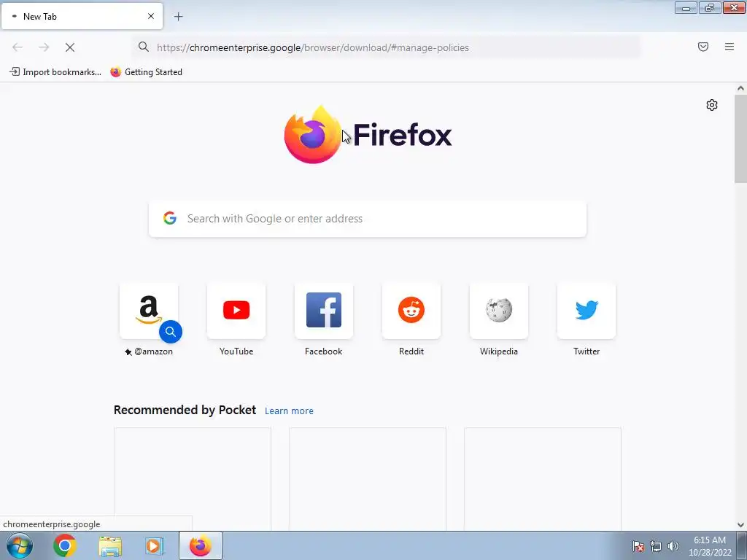Go forward with the right arrow
This screenshot has height=560, width=747.
(x=44, y=47)
